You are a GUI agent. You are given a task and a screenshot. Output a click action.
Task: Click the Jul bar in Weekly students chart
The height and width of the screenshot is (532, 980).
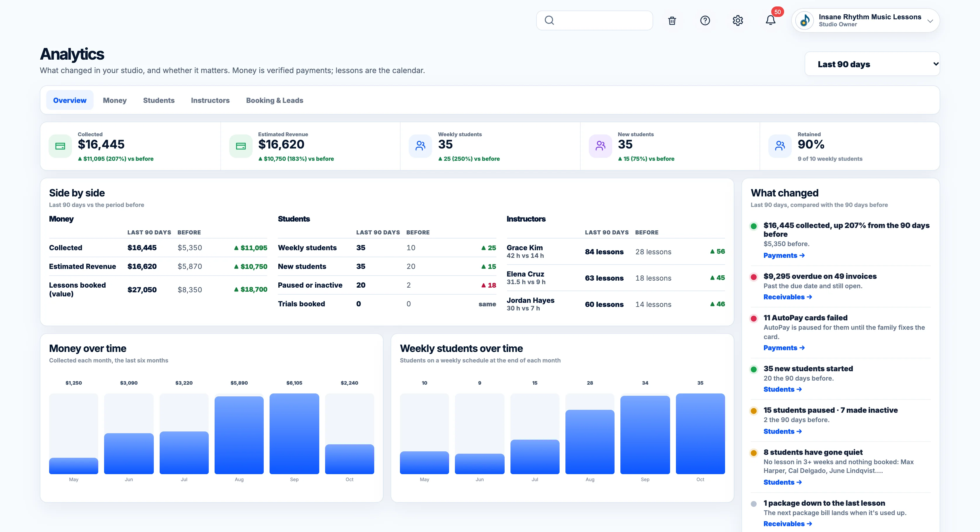[534, 457]
